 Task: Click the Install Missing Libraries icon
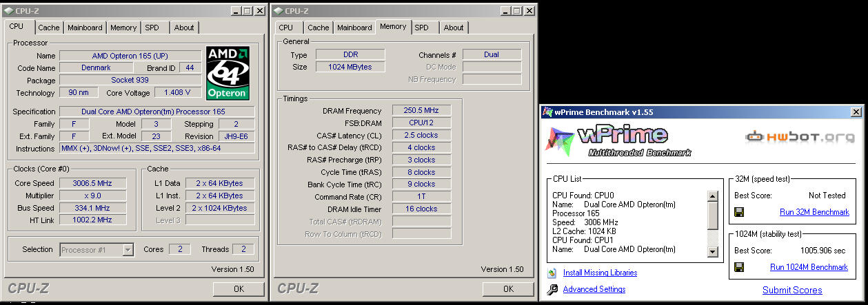[552, 273]
